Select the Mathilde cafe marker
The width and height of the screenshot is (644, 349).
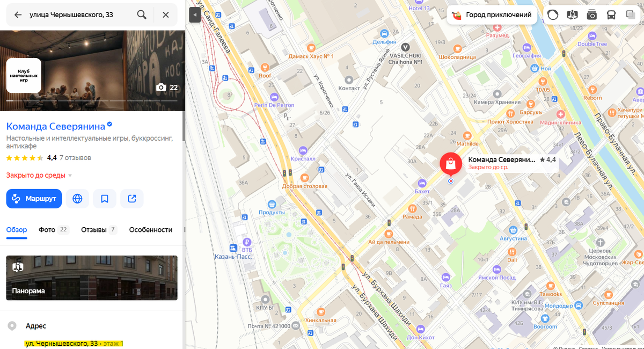pos(467,135)
